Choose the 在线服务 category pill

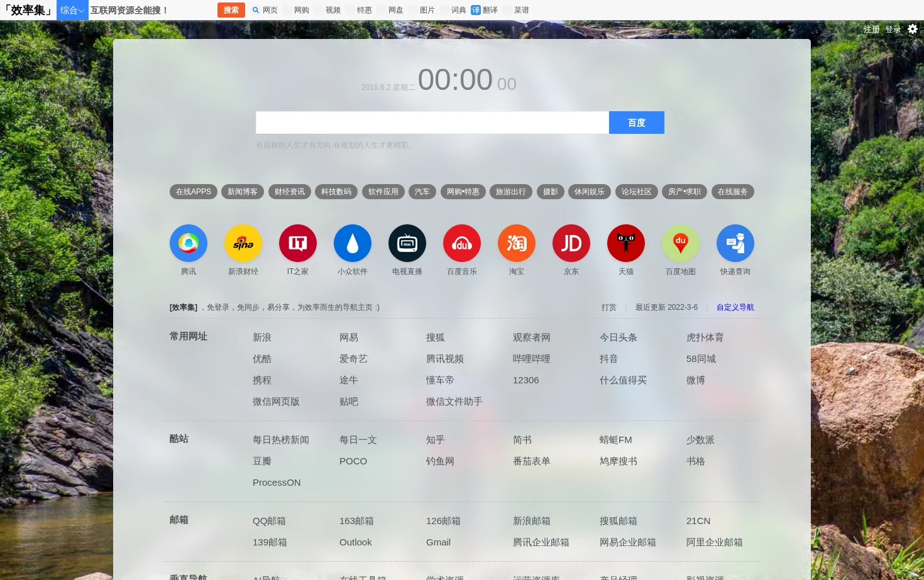(x=733, y=192)
